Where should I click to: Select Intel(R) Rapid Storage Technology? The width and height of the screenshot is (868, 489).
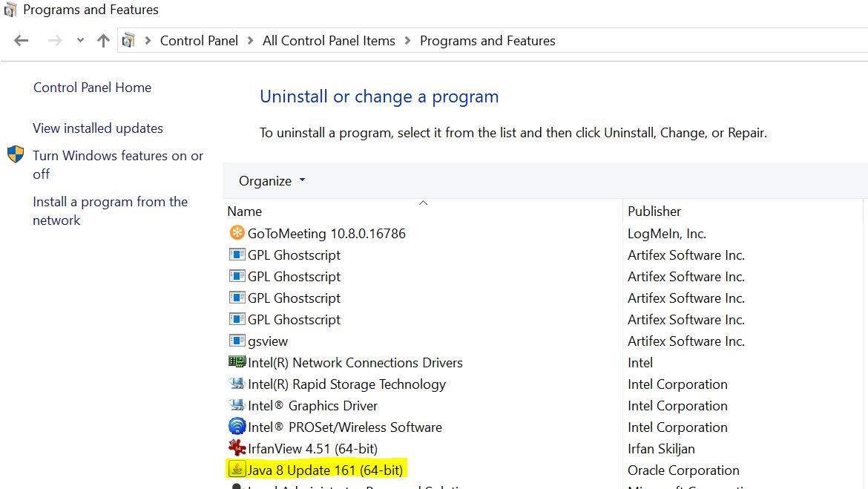[346, 384]
